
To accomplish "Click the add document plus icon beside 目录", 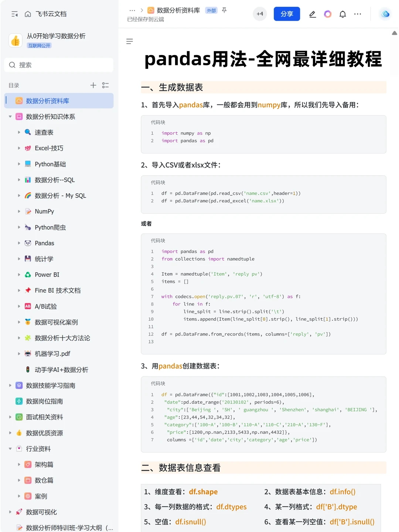I will coord(93,85).
